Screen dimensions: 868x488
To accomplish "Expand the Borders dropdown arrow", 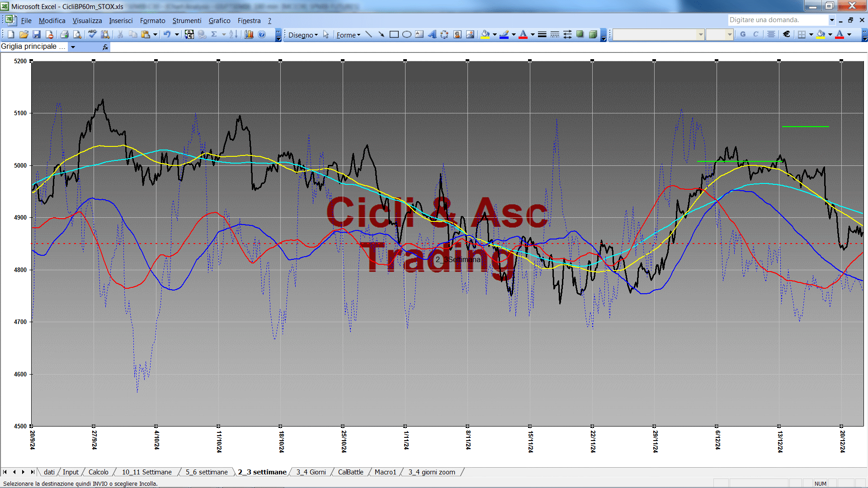I will tap(811, 34).
